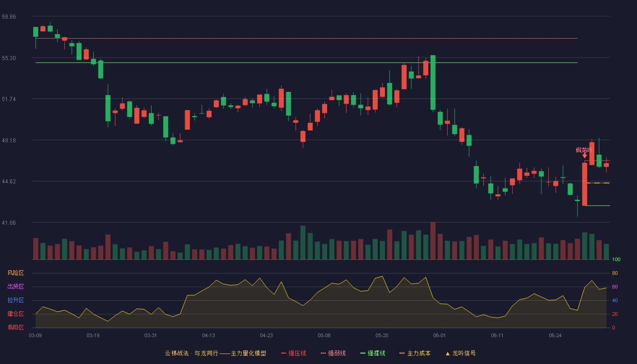This screenshot has height=364, width=637.
Task: Click the 03-19 date label
Action: pos(93,336)
